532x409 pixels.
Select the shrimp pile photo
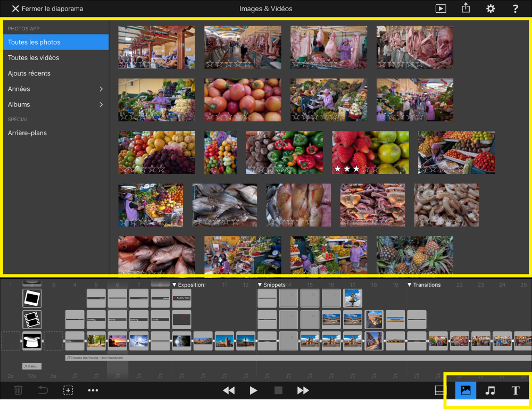pos(446,205)
